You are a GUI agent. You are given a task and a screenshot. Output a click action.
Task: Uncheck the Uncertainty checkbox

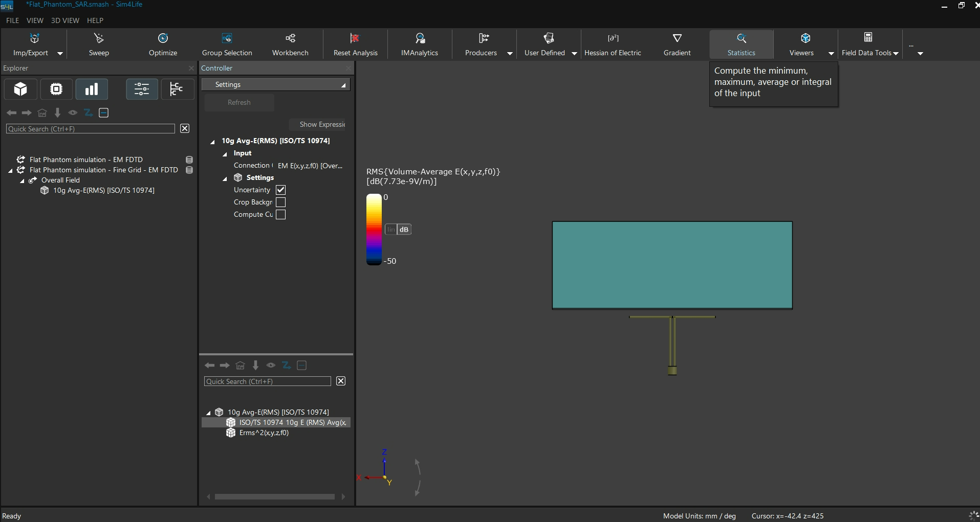click(x=280, y=190)
